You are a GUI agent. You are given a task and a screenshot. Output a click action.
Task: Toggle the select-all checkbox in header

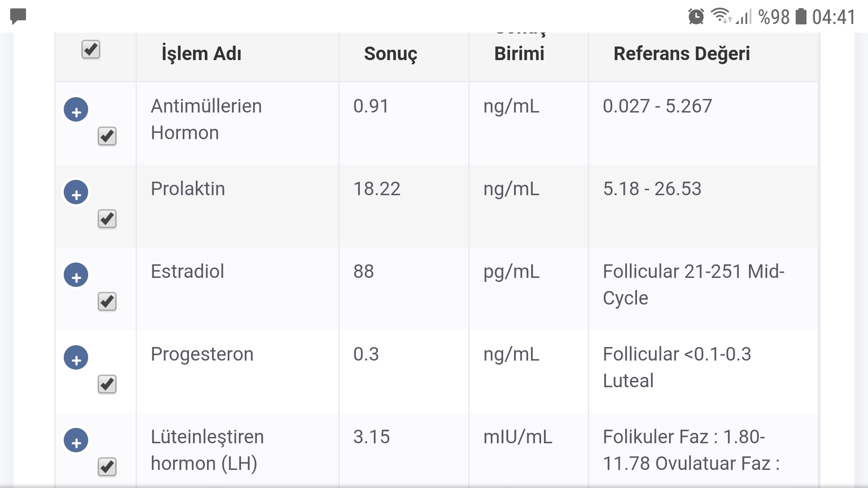point(90,50)
